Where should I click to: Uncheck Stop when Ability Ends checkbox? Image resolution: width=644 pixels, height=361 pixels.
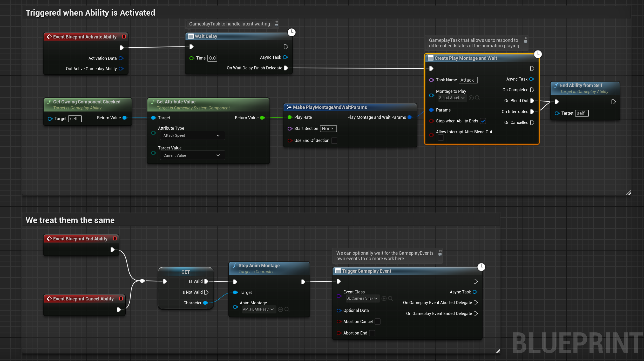pyautogui.click(x=483, y=121)
